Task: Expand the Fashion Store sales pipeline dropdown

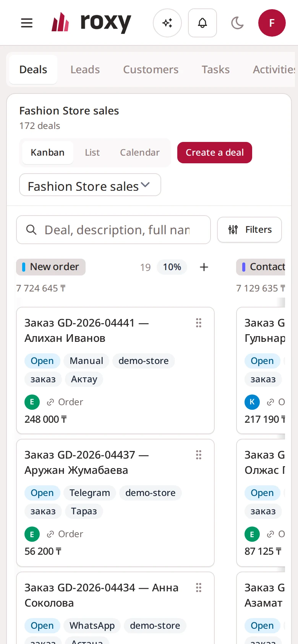Action: [x=90, y=185]
